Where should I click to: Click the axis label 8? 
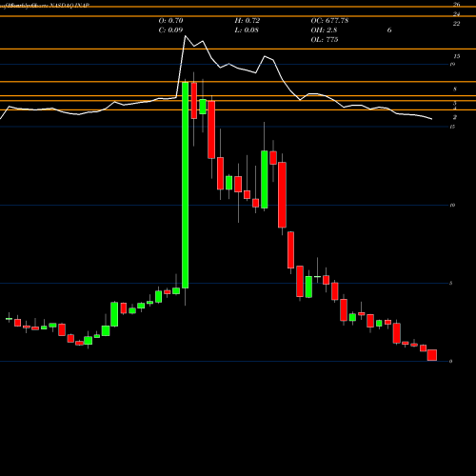click(455, 89)
